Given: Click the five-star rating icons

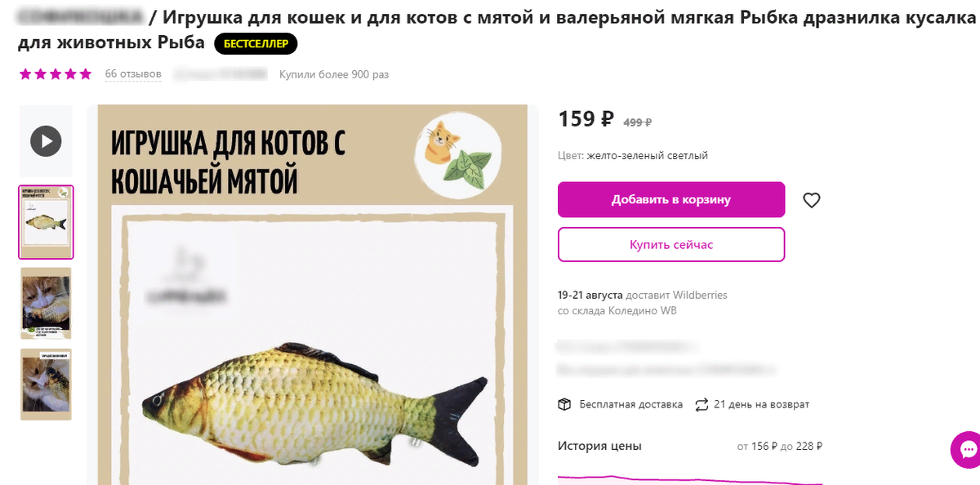Looking at the screenshot, I should tap(56, 74).
